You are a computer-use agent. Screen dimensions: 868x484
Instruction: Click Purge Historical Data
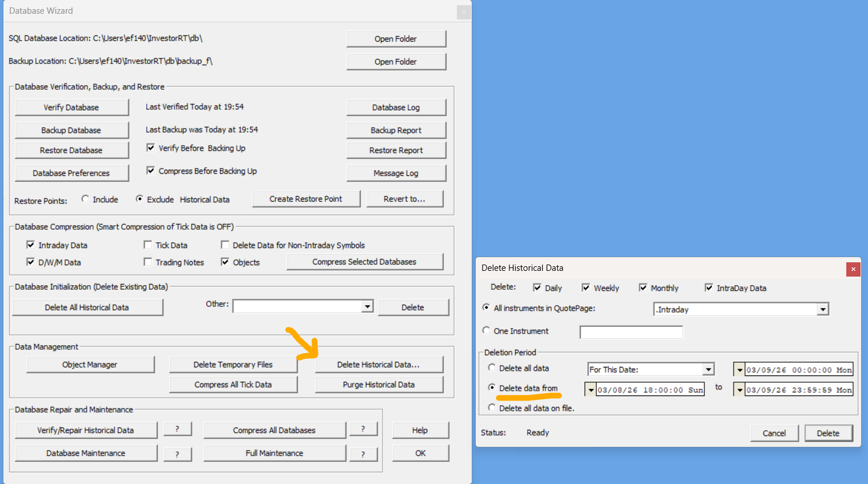pos(379,385)
